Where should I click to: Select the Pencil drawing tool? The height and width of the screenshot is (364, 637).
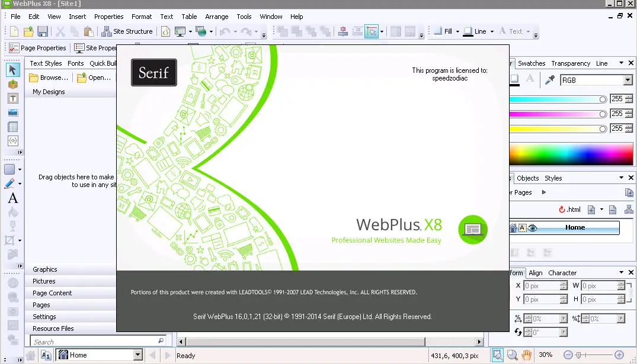click(12, 183)
